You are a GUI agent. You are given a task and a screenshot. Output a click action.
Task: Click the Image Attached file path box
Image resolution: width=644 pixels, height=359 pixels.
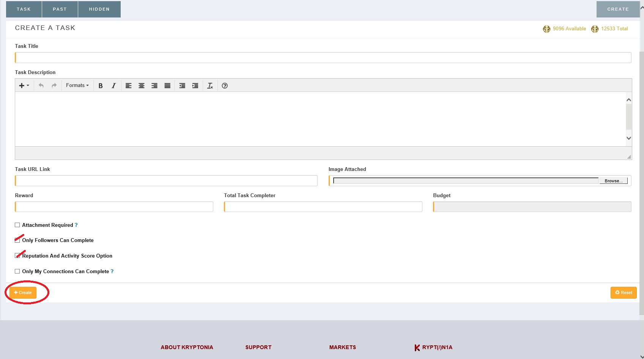click(x=466, y=181)
